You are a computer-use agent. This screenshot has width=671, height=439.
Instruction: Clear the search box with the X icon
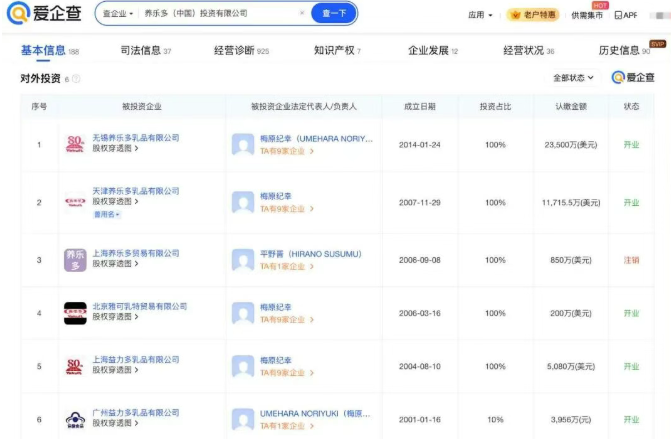click(x=302, y=14)
